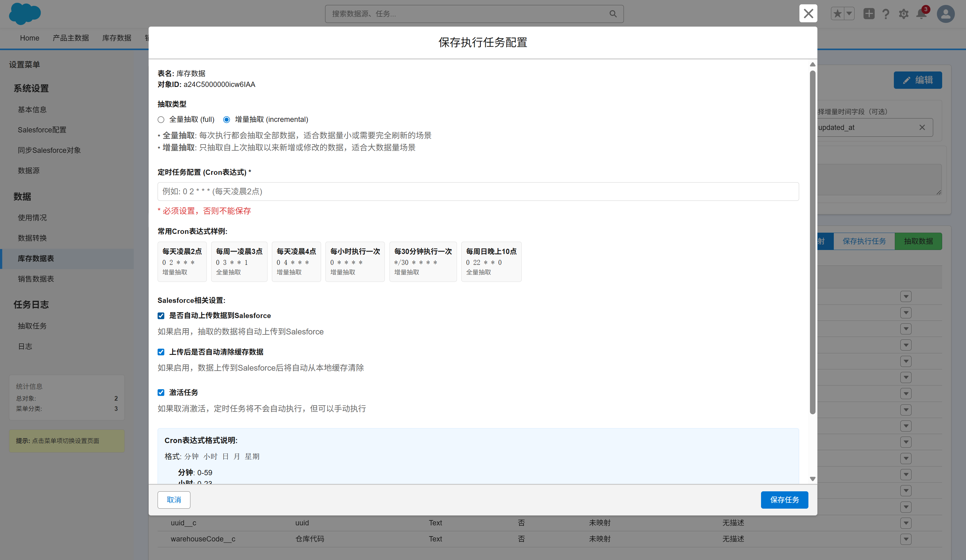Open the dropdown on the uuid__c row
Image resolution: width=966 pixels, height=560 pixels.
tap(906, 523)
